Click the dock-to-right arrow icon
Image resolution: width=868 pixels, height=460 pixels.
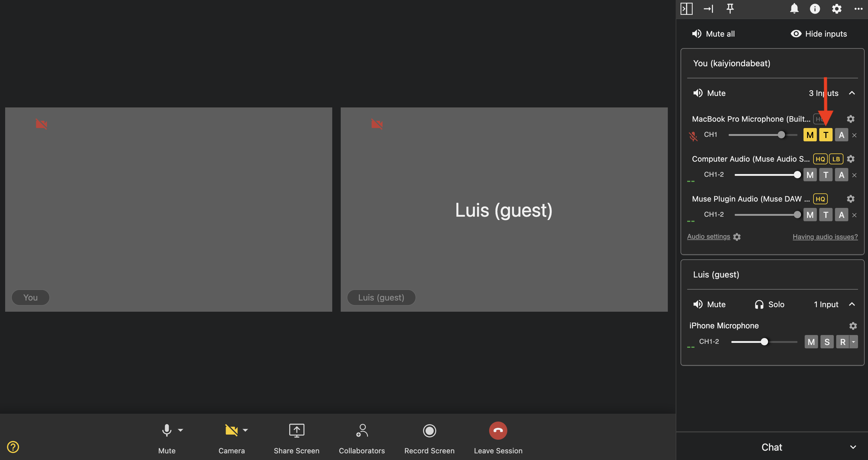tap(708, 8)
